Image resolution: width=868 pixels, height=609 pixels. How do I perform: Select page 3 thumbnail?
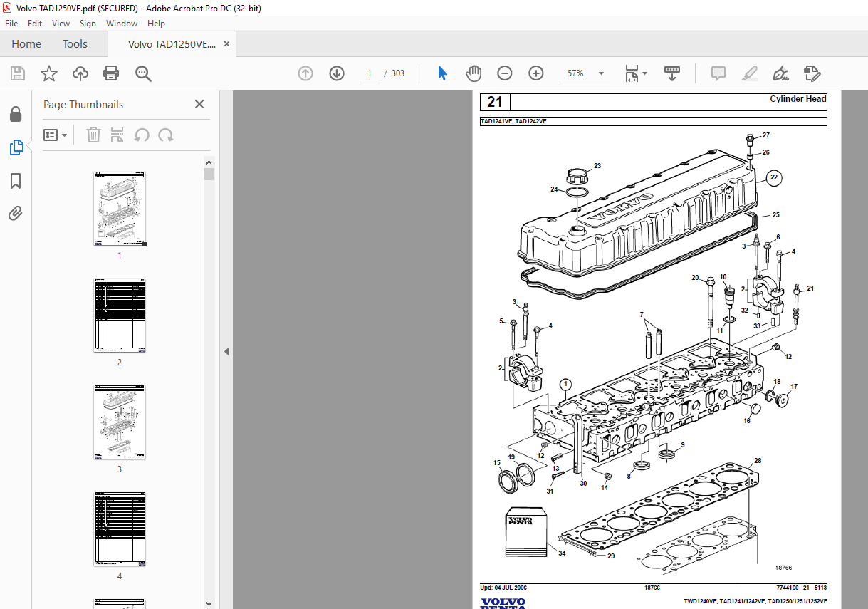pos(120,422)
